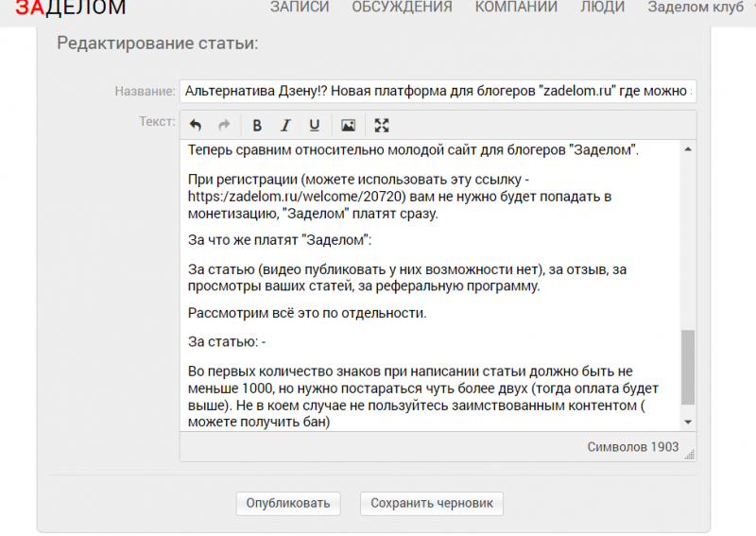The width and height of the screenshot is (756, 536).
Task: Click the Опубликовать button
Action: tap(288, 503)
